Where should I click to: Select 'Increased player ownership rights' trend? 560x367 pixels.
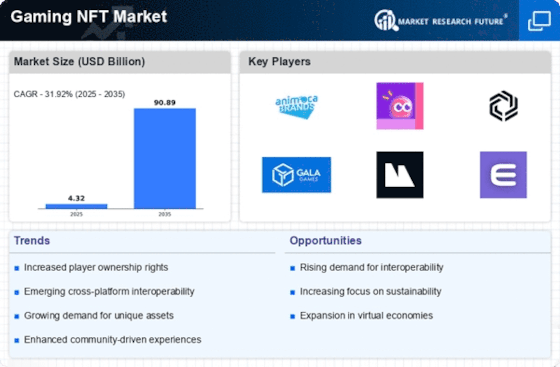(96, 267)
